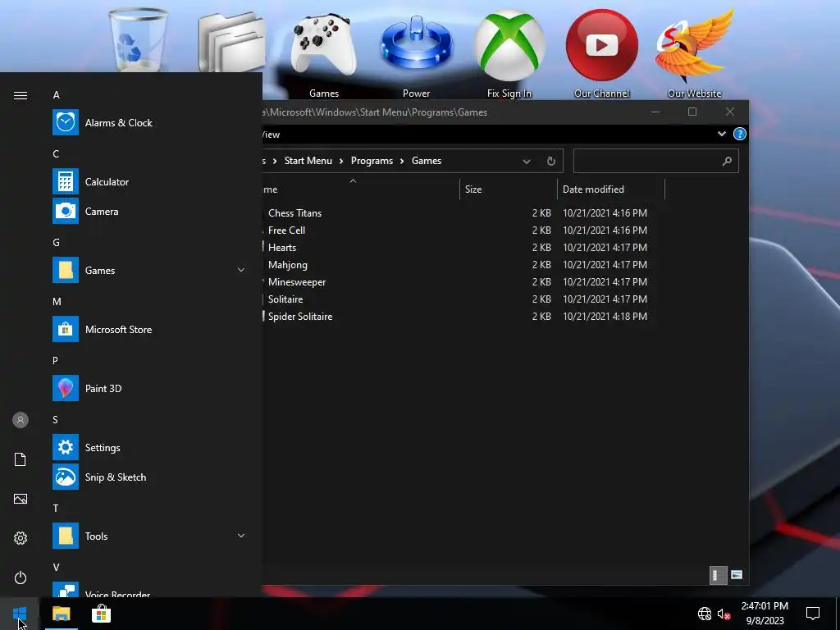Click the S letter header in Start menu
This screenshot has width=840, height=630.
pos(55,419)
